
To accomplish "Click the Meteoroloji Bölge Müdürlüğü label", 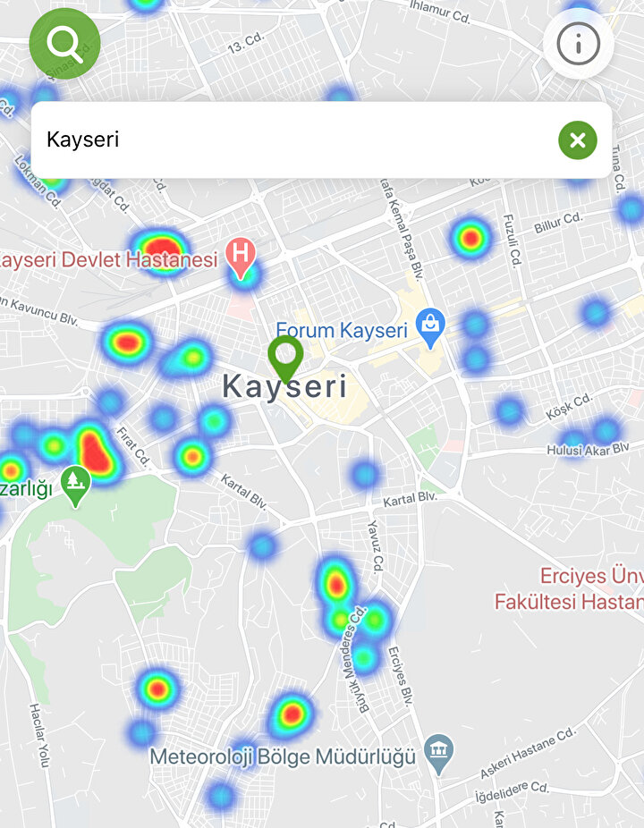I will tap(283, 757).
